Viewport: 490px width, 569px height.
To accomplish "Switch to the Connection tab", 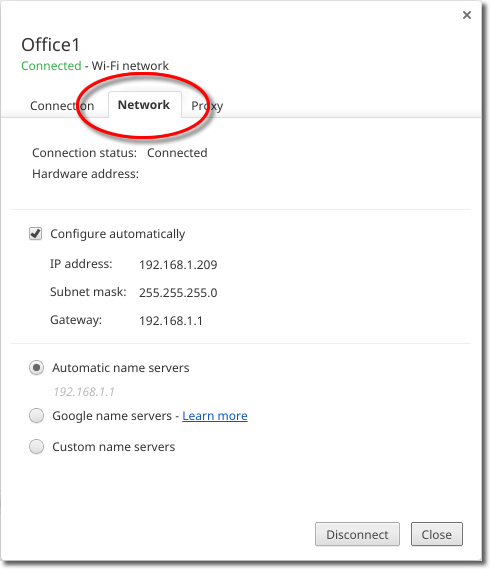I will pos(62,106).
